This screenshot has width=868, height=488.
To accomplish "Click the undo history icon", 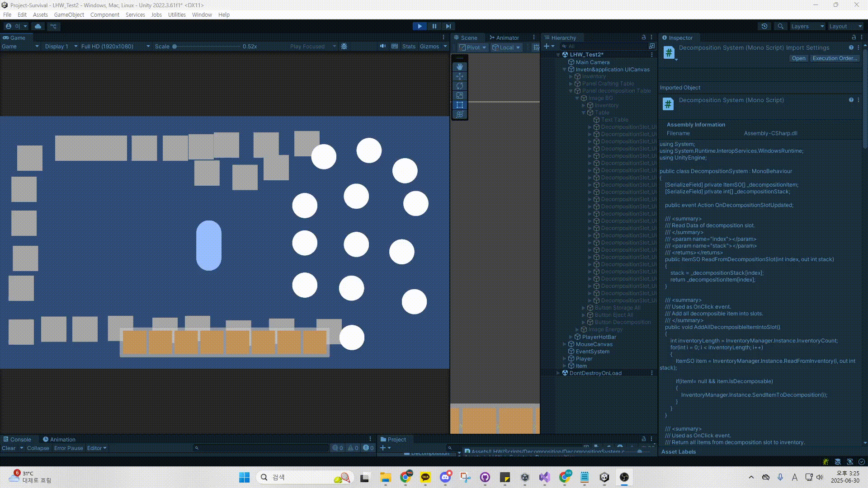I will point(764,26).
